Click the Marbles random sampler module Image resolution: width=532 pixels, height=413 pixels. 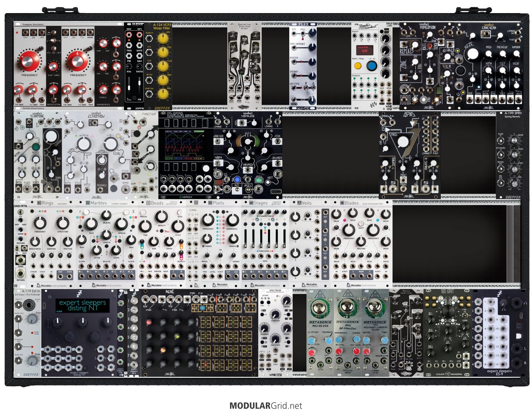point(107,244)
